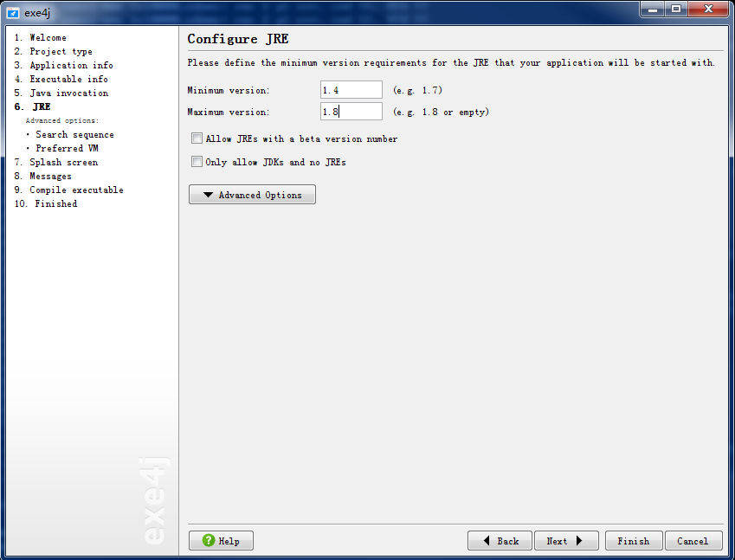Maximize the exe4j window

(x=675, y=9)
